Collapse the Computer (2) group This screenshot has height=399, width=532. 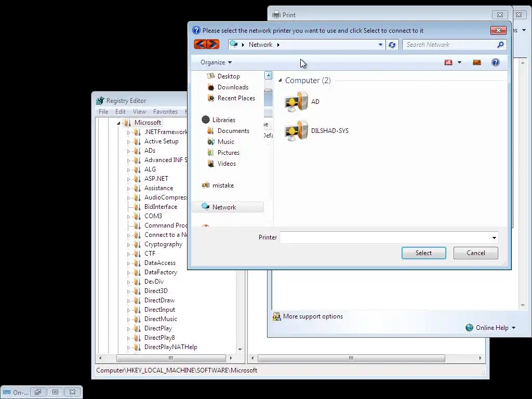point(280,81)
